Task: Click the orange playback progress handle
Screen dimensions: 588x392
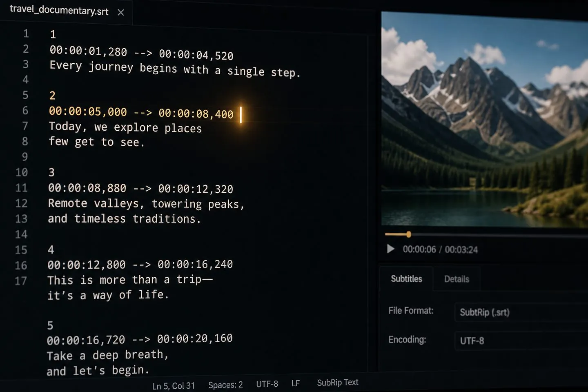Action: pos(408,234)
